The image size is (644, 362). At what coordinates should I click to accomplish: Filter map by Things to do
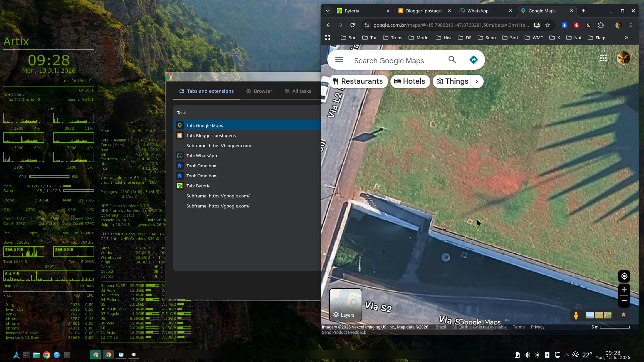(452, 81)
